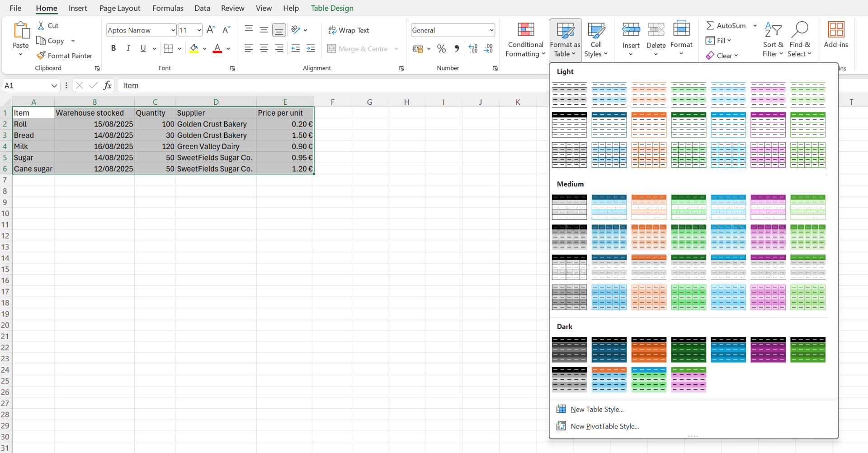Toggle underline formatting
Viewport: 868px width, 453px height.
(x=143, y=48)
